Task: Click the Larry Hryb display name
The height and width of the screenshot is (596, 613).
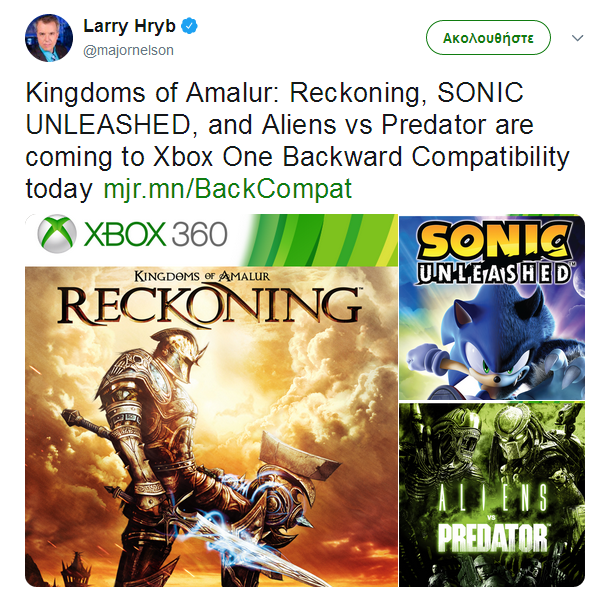Action: pos(129,27)
